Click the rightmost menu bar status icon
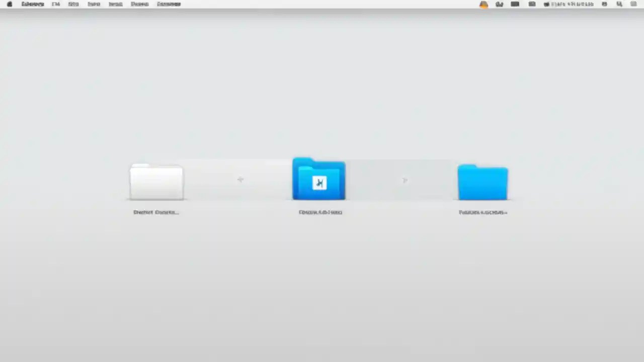The width and height of the screenshot is (644, 362). coord(633,4)
